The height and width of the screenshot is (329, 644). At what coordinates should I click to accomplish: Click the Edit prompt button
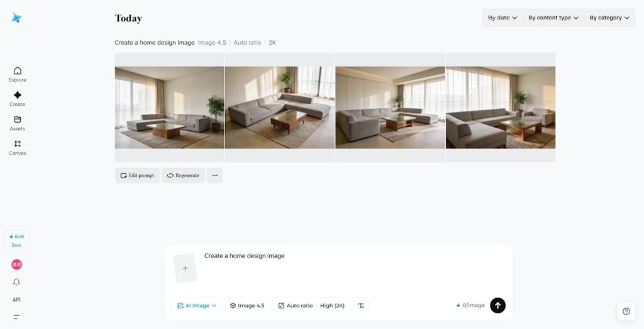[x=137, y=176]
